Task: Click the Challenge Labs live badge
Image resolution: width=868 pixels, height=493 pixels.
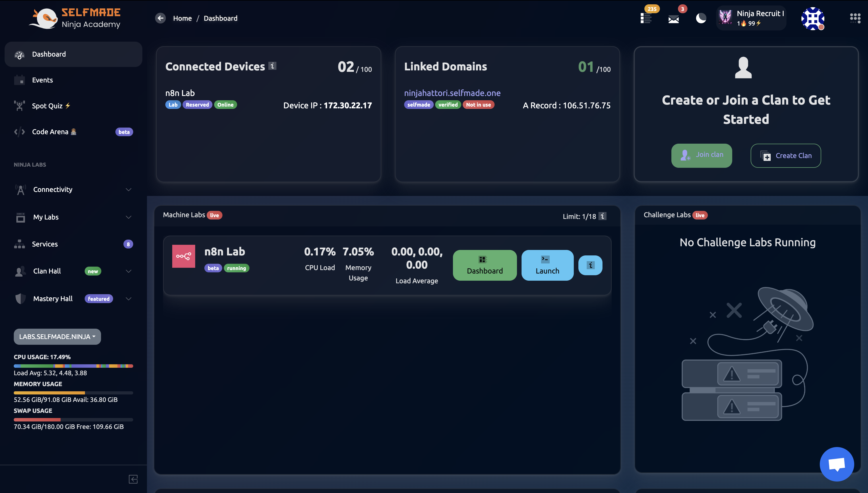Action: tap(700, 215)
